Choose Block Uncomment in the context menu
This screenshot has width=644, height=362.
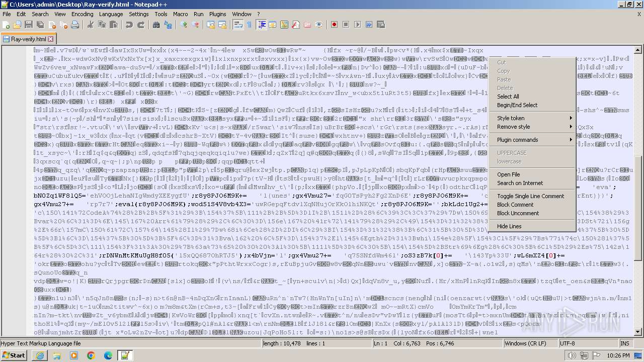point(532,213)
